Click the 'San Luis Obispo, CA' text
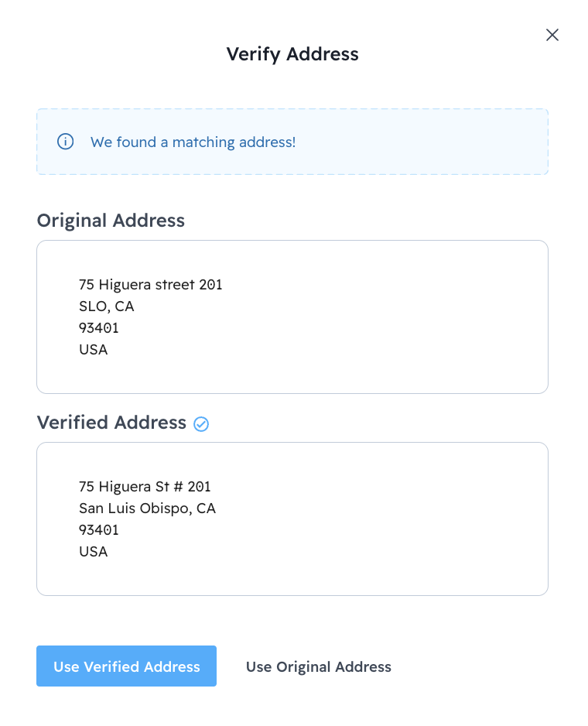Screen dimensions: 588x726 pyautogui.click(x=147, y=509)
